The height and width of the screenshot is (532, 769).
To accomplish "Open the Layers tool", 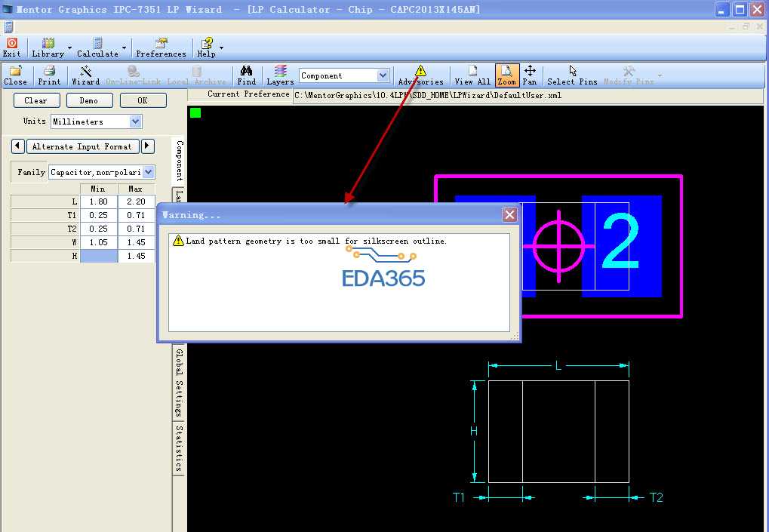I will [280, 75].
